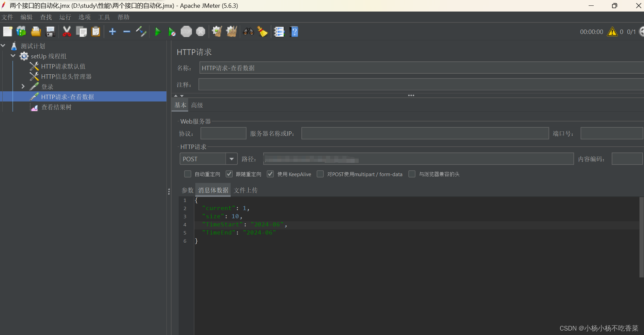This screenshot has width=644, height=335.
Task: Click the 注释 input field
Action: [421, 85]
